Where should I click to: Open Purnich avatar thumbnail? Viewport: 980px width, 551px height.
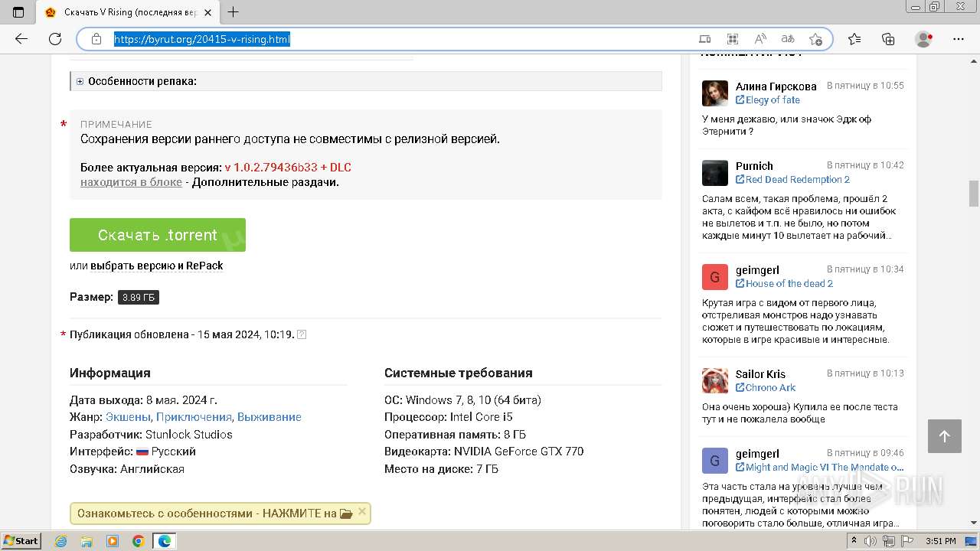tap(715, 173)
